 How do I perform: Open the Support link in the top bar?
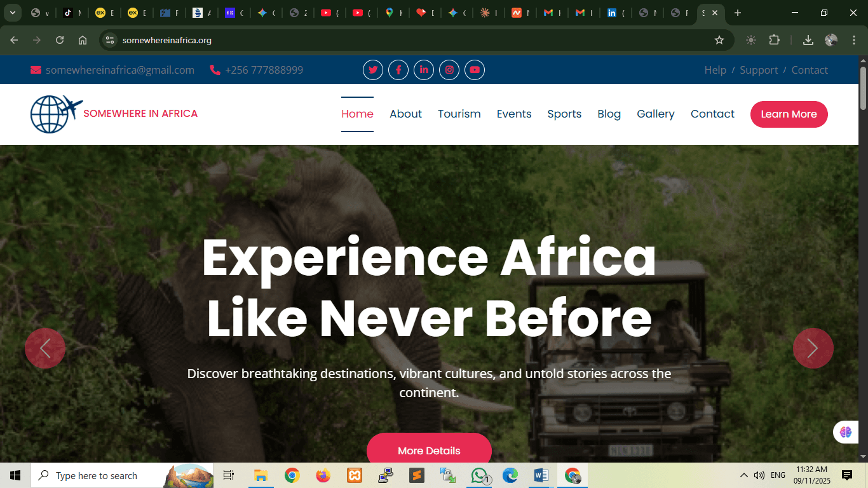[x=759, y=70]
